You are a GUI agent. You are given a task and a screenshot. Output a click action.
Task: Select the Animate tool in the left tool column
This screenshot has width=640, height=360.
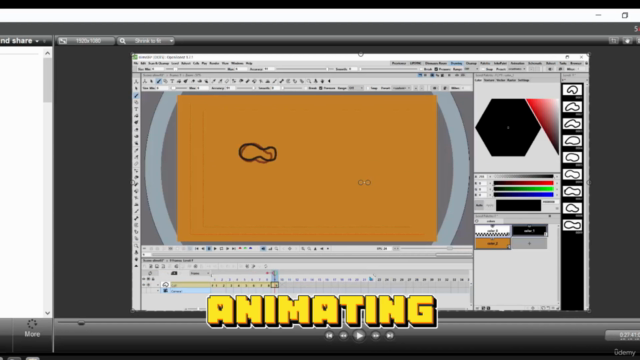136,82
